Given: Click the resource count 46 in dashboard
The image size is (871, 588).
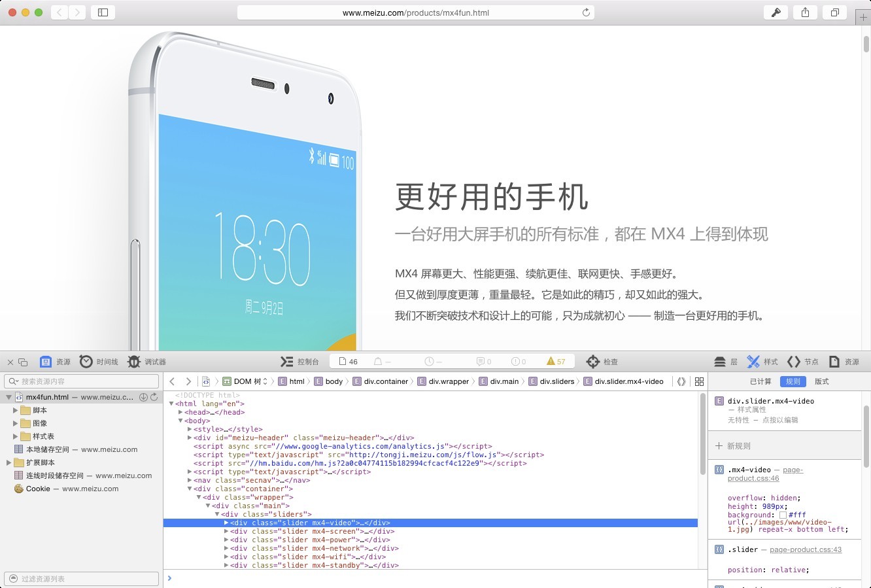Looking at the screenshot, I should tap(349, 362).
